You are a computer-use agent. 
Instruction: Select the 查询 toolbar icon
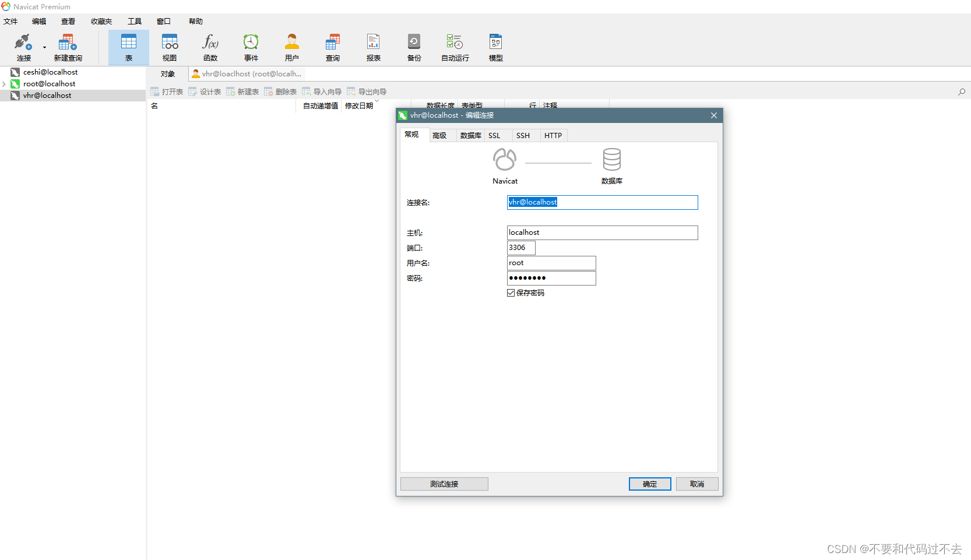(332, 47)
